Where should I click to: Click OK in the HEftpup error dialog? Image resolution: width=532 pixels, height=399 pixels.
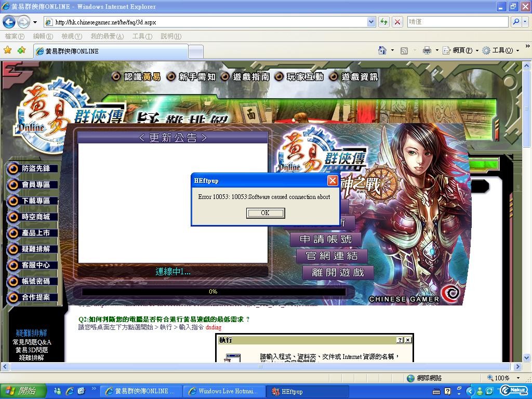[x=265, y=212]
